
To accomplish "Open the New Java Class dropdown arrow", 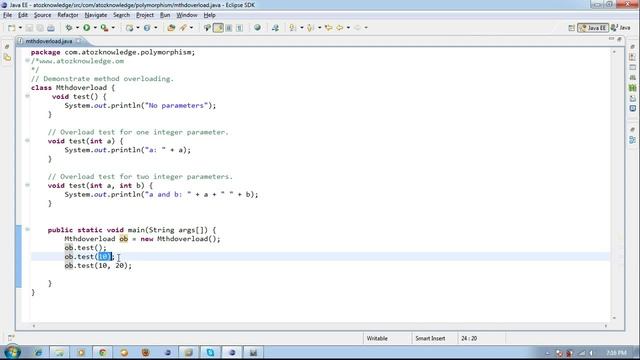I will [x=156, y=28].
